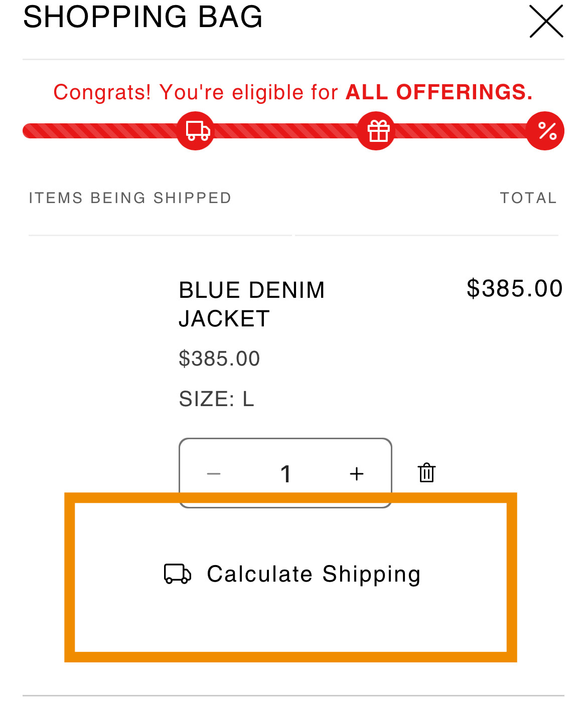Click the unit price under jacket name
This screenshot has height=728, width=587.
click(219, 358)
